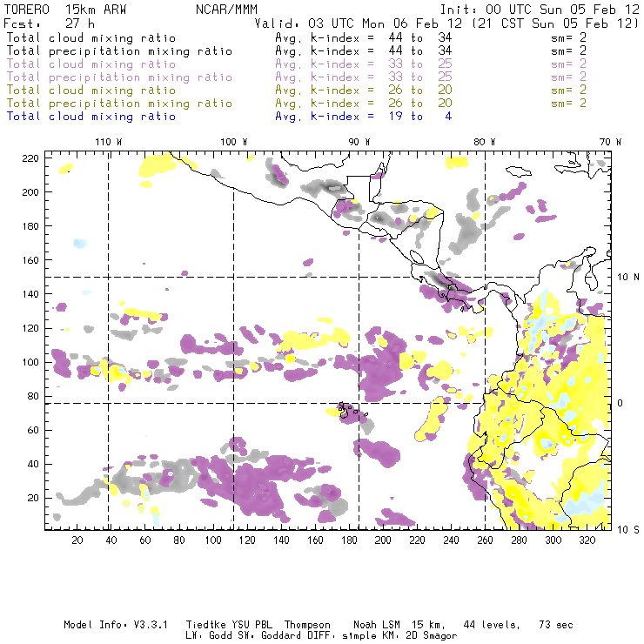Image resolution: width=644 pixels, height=644 pixels.
Task: Click the 'Model Info: V3.3.1' footer text
Action: (116, 625)
